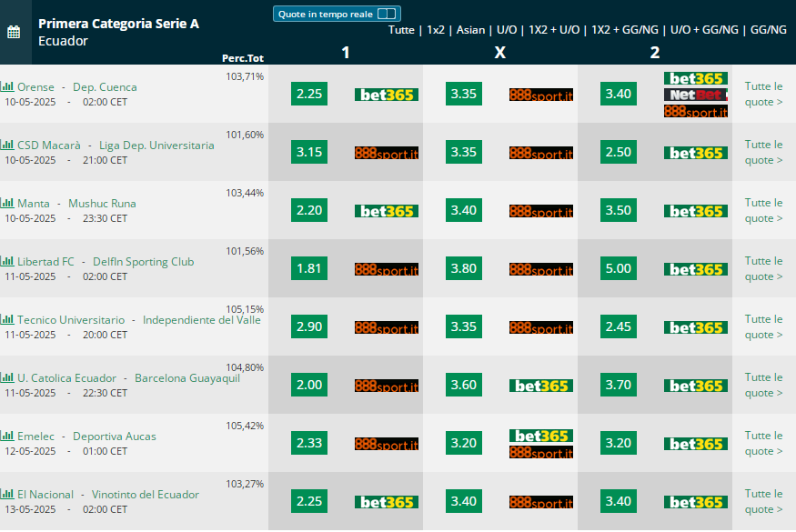
Task: Select the Asian odds filter tab
Action: pyautogui.click(x=470, y=30)
